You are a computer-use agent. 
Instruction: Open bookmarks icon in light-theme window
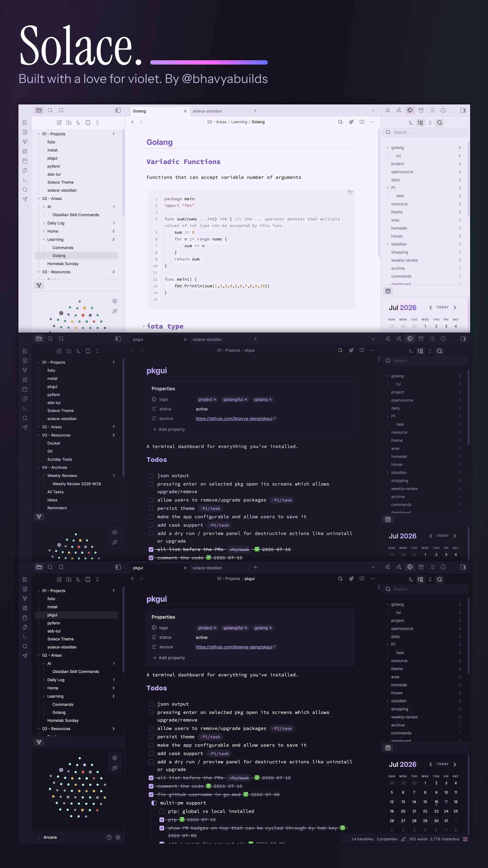(61, 110)
